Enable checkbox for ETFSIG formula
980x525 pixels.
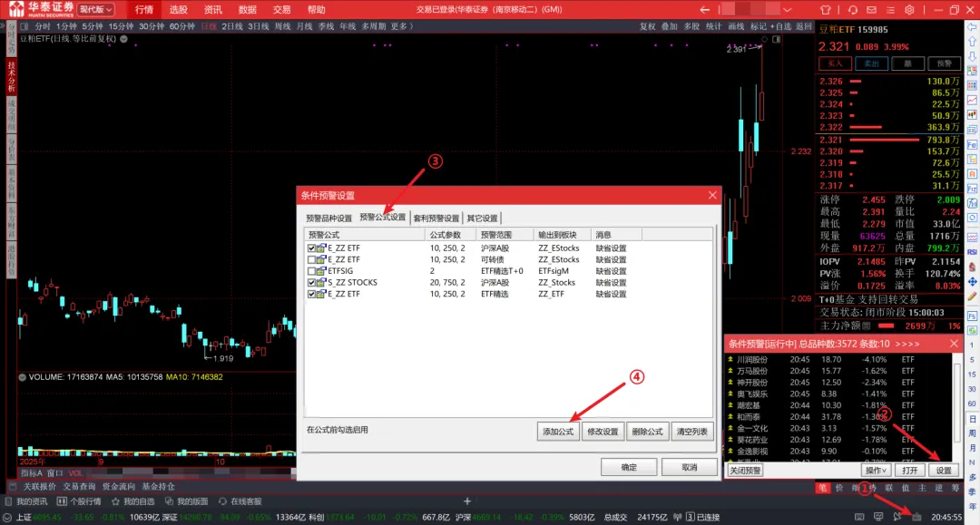click(311, 271)
